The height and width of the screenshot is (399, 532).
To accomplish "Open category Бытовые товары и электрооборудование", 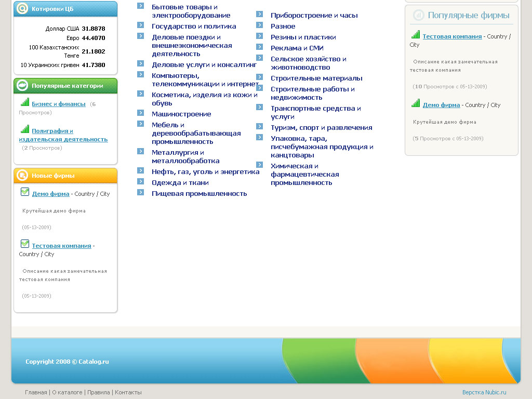I will (191, 11).
